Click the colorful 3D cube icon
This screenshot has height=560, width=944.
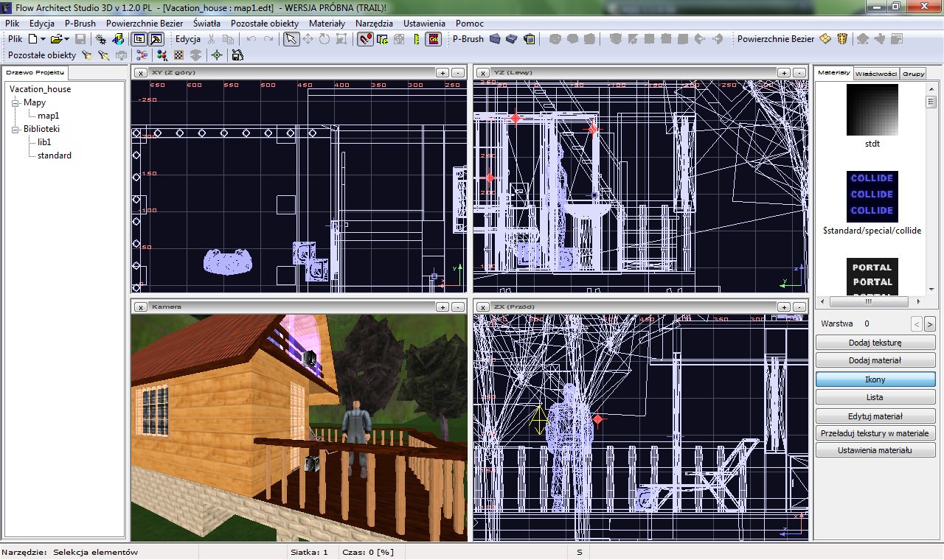tap(118, 39)
